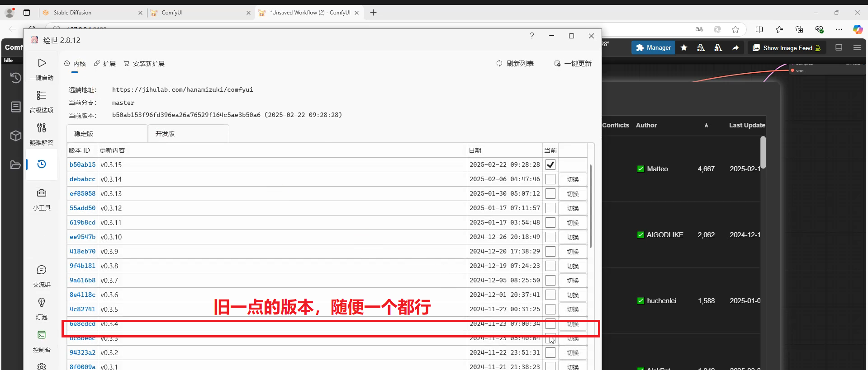The image size is (868, 370).
Task: Toggle Matteo checkbox in Manager list
Action: pyautogui.click(x=640, y=169)
